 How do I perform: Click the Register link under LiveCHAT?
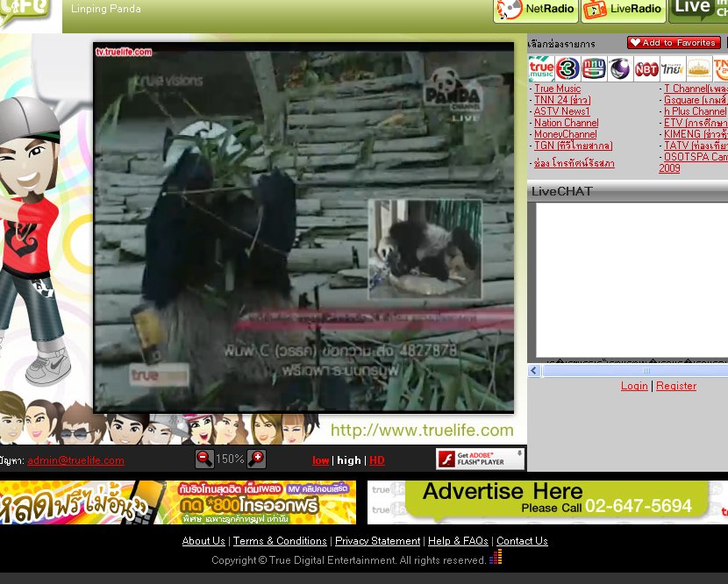pos(676,386)
